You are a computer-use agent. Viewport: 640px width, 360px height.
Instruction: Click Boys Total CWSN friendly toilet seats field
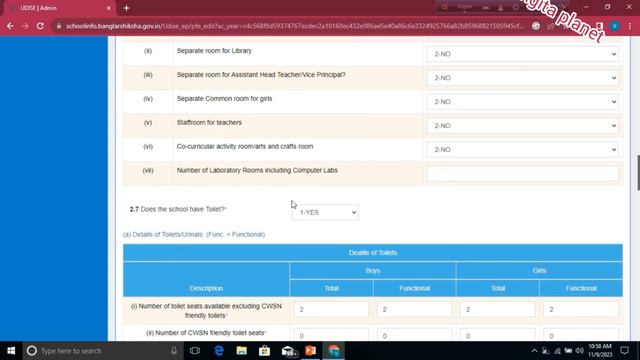[x=331, y=335]
